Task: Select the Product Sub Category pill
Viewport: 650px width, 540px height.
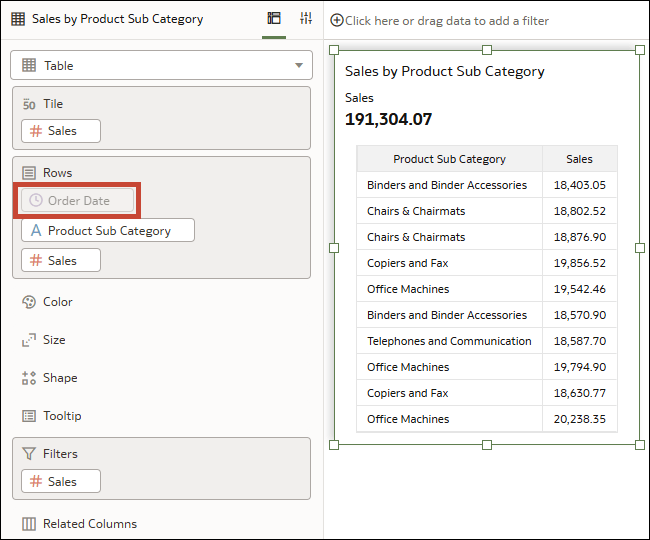Action: [x=108, y=230]
